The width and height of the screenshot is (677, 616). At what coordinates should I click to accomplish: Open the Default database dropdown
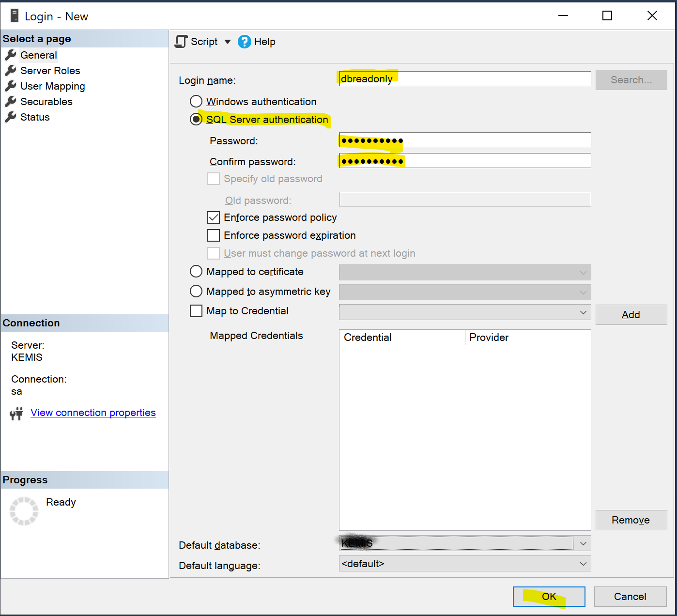(583, 543)
